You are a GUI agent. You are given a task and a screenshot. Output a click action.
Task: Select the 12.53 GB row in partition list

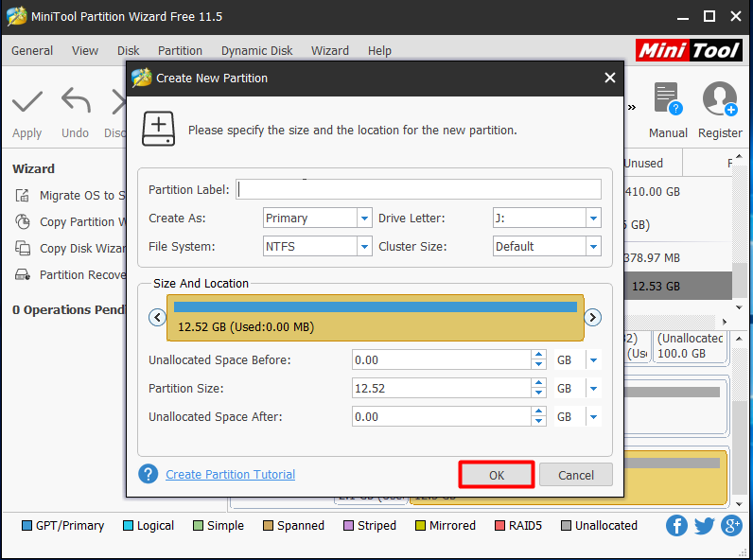tap(678, 287)
